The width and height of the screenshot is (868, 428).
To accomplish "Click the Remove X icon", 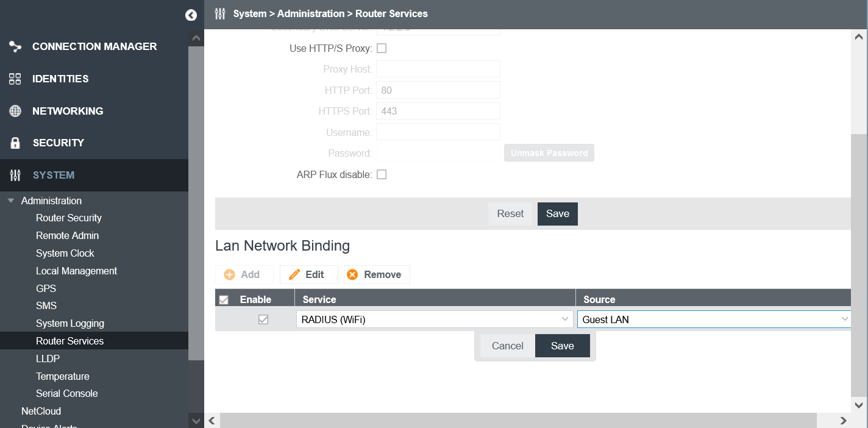I will pyautogui.click(x=352, y=275).
